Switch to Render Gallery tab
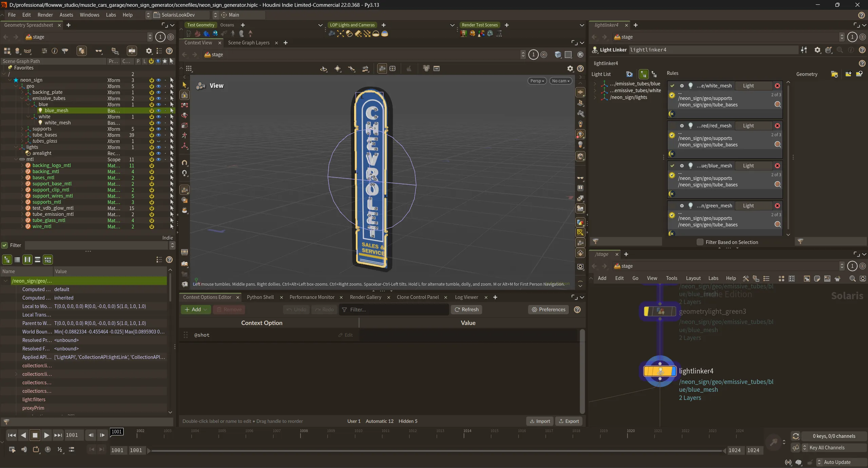 pyautogui.click(x=365, y=297)
